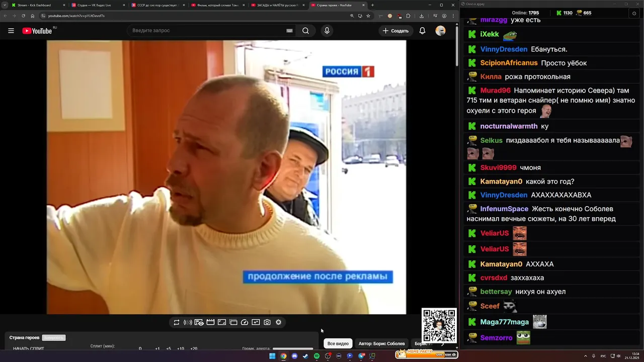Adjust the Громк. алерта volume slider

click(293, 348)
